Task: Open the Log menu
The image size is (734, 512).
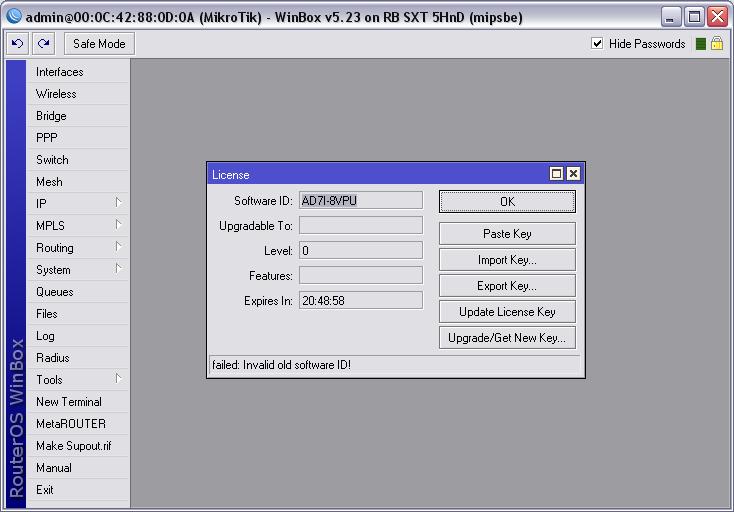Action: click(78, 336)
